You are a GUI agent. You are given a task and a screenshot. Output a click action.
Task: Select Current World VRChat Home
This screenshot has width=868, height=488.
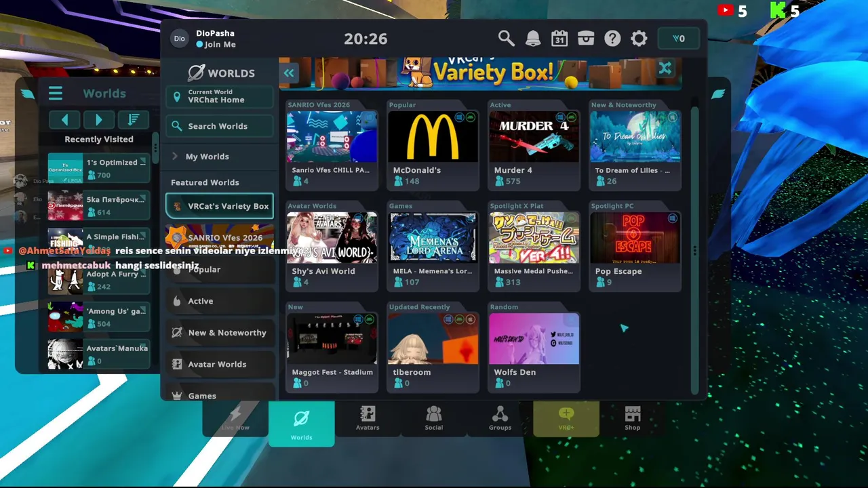pos(220,96)
